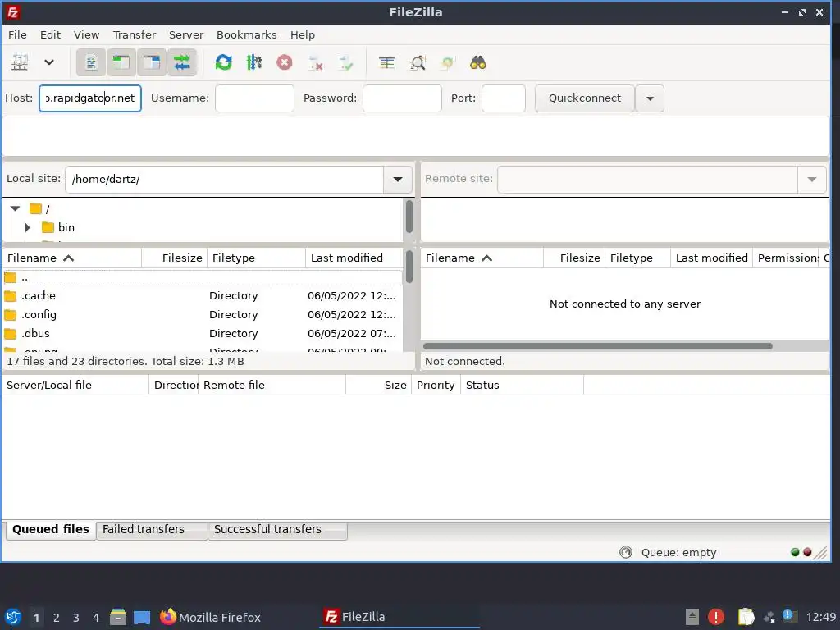The image size is (840, 630).
Task: Open clipboard manager tray icon
Action: click(746, 617)
